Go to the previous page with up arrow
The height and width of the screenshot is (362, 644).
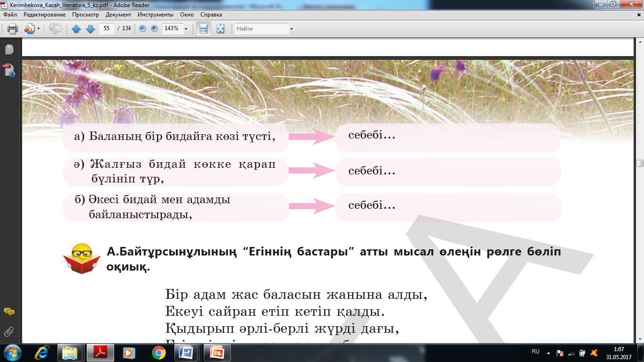[76, 29]
